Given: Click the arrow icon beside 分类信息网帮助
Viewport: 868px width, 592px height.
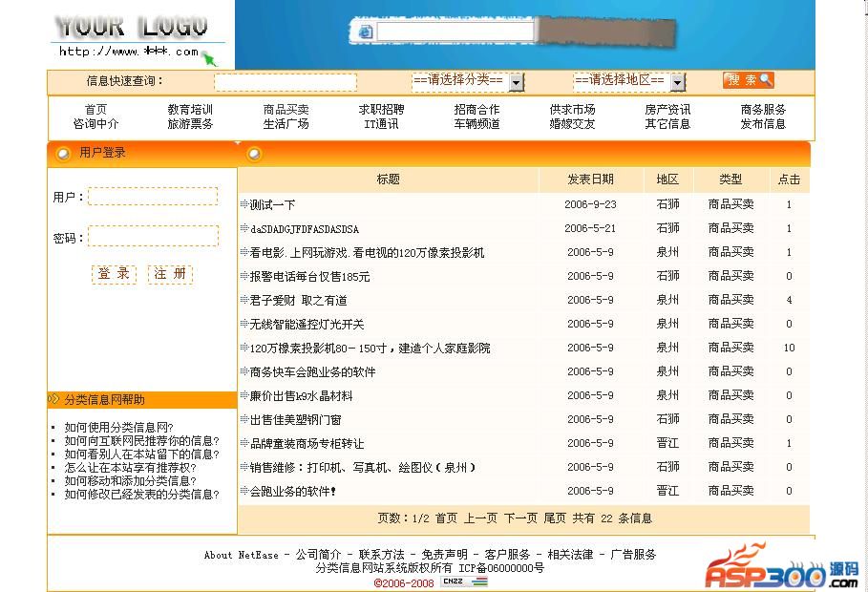Looking at the screenshot, I should (53, 399).
